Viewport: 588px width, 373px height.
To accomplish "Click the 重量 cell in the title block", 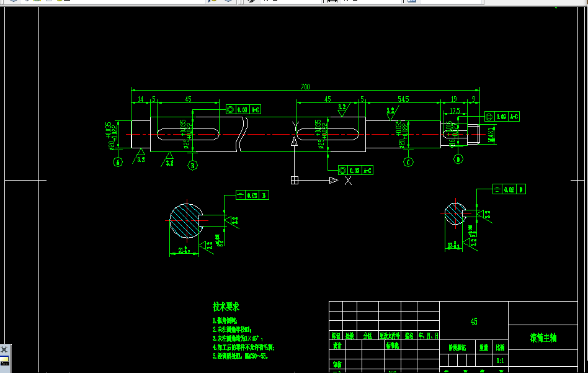I will pyautogui.click(x=484, y=348).
